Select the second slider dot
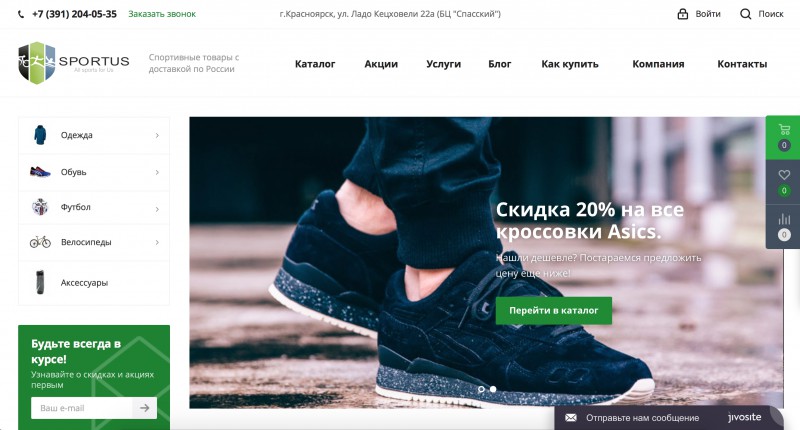Viewport: 800px width, 430px height. (493, 389)
